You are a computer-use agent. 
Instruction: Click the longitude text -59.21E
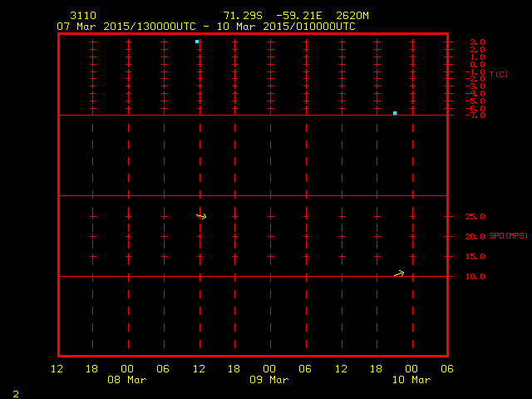(298, 16)
